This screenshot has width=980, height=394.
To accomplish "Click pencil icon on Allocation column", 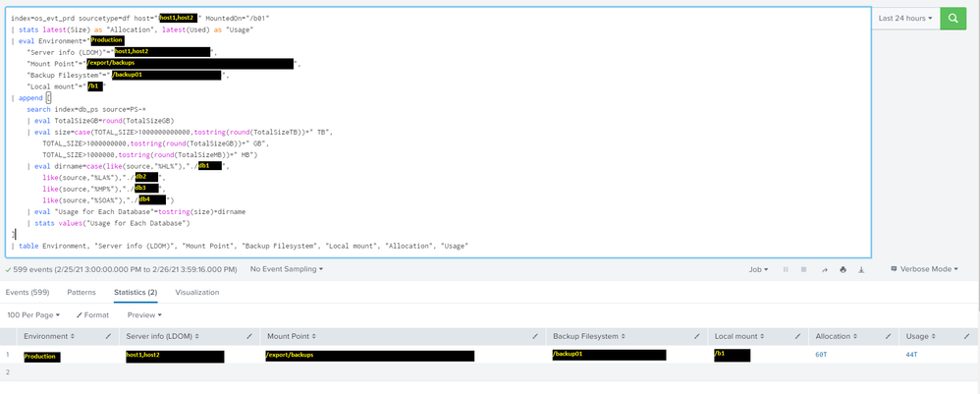I will [x=888, y=336].
